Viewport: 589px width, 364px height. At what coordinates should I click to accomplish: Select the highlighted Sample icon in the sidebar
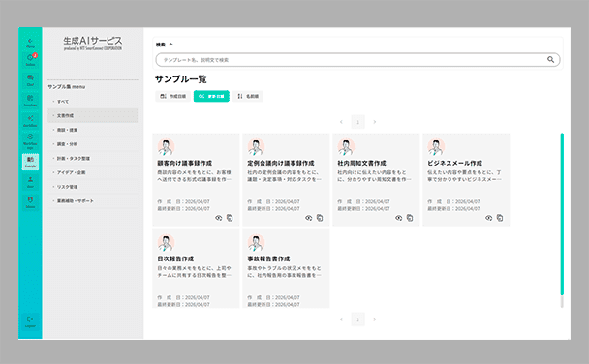(x=30, y=162)
